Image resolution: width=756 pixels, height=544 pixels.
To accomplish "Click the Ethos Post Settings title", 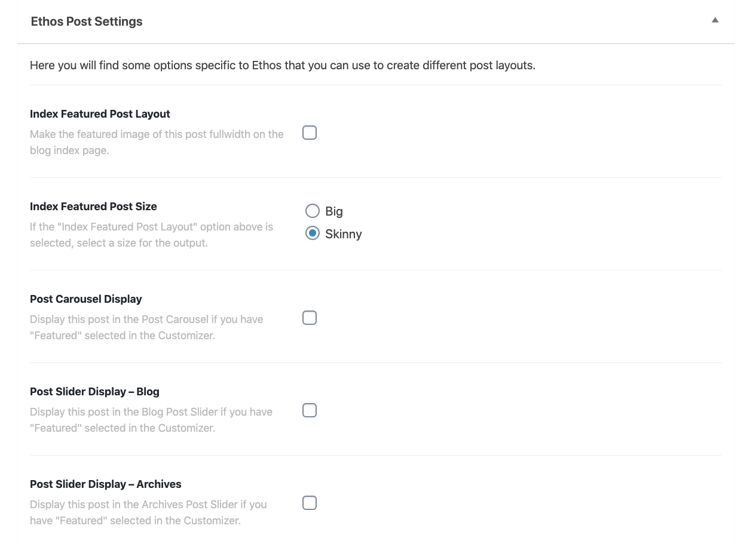I will click(x=86, y=21).
